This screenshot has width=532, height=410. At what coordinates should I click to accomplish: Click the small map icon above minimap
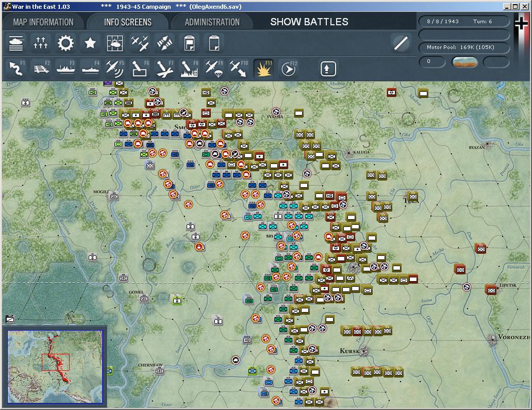[10, 319]
